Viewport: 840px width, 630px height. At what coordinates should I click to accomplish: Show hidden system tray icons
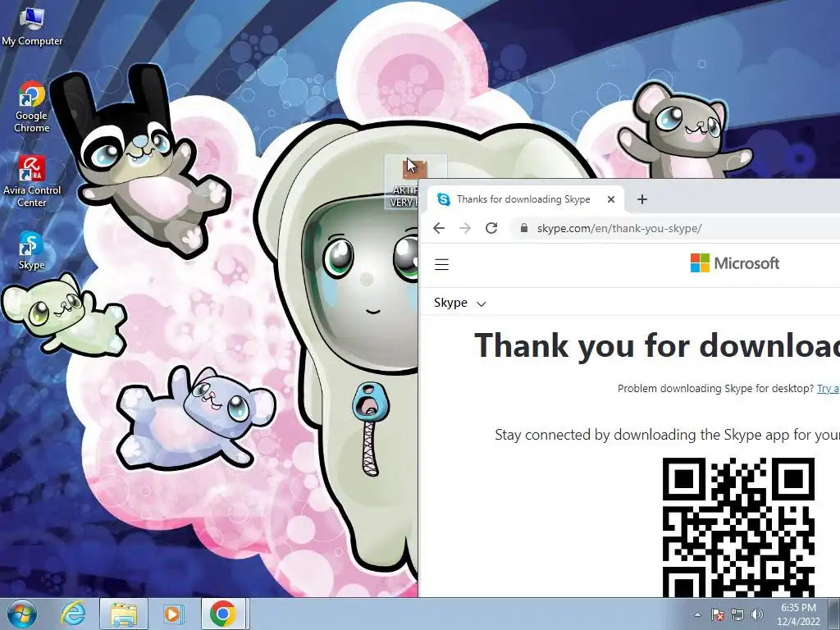point(697,614)
